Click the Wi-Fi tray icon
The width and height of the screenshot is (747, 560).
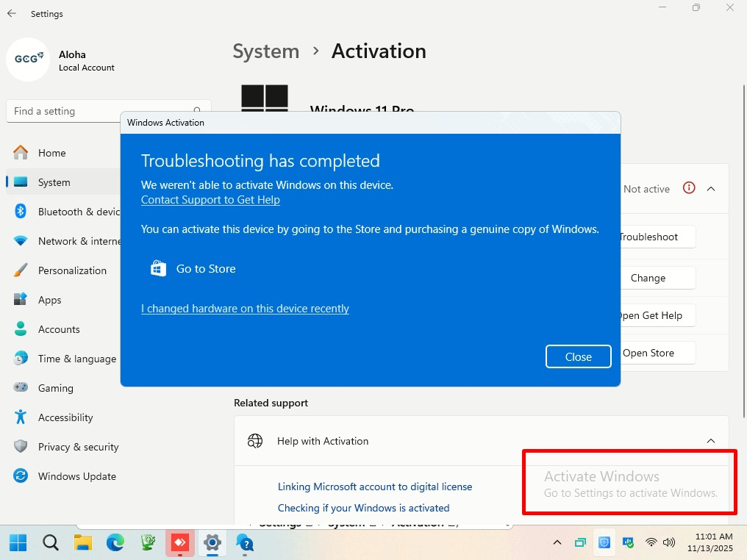coord(651,542)
